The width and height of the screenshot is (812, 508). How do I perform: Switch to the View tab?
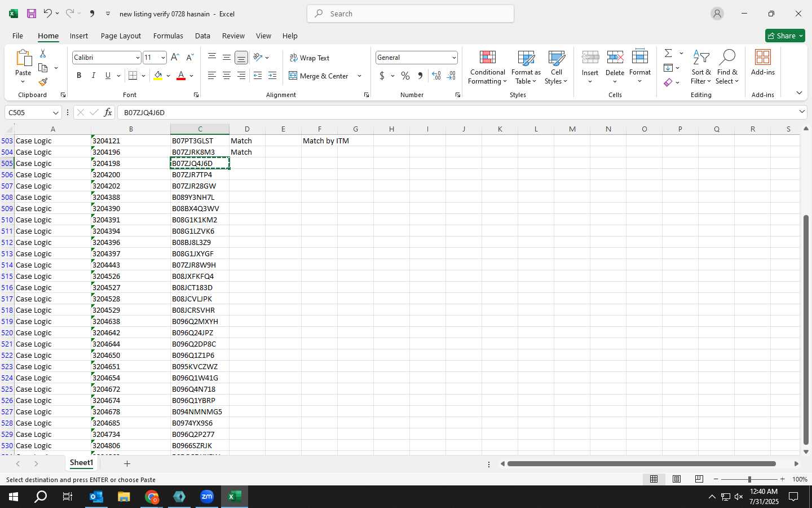(263, 36)
